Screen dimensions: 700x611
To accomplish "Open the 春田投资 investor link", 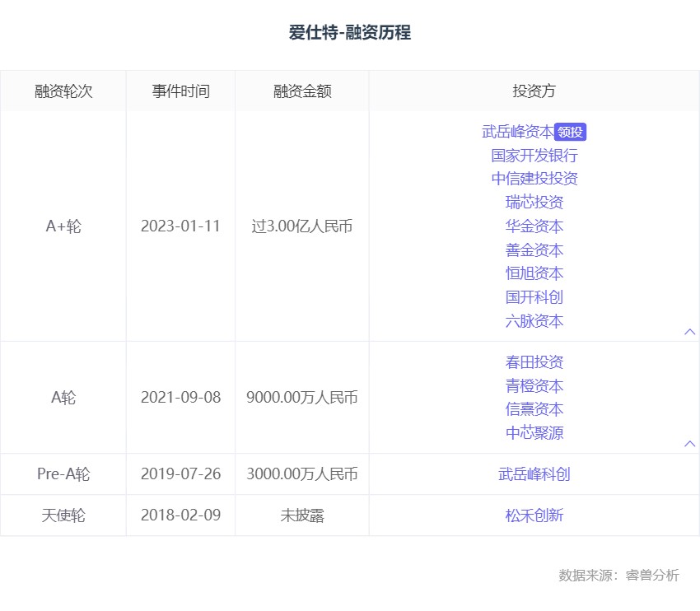I will click(534, 362).
